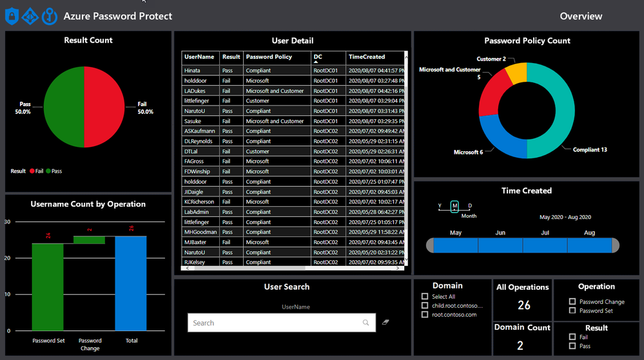Viewport: 644px width, 360px height.
Task: Enable the Password Change operation filter
Action: tap(572, 301)
